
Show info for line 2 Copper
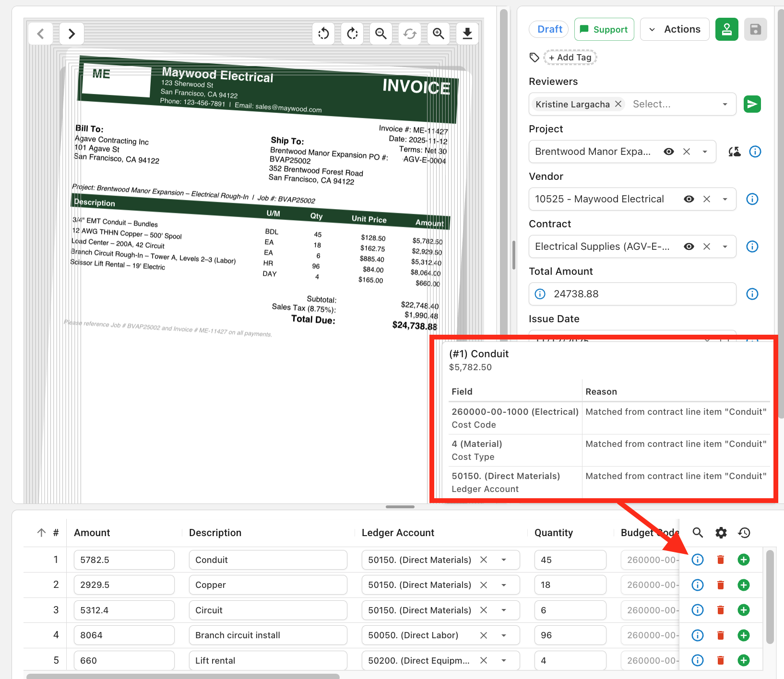click(698, 585)
